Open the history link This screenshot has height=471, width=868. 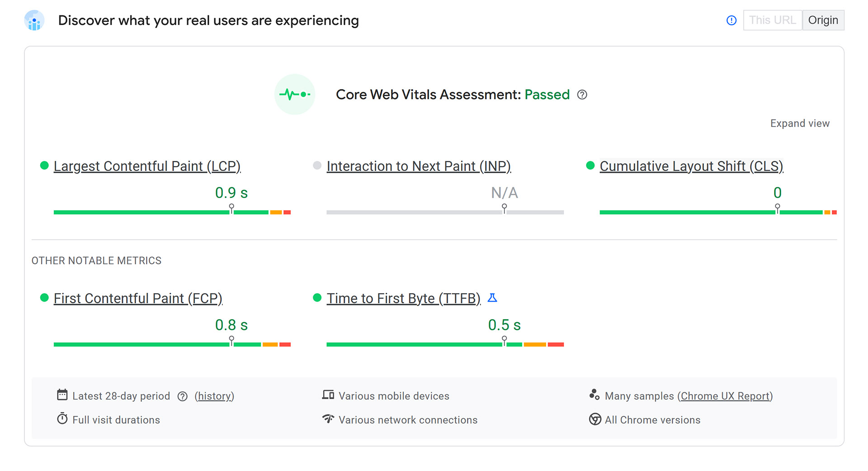click(x=214, y=396)
